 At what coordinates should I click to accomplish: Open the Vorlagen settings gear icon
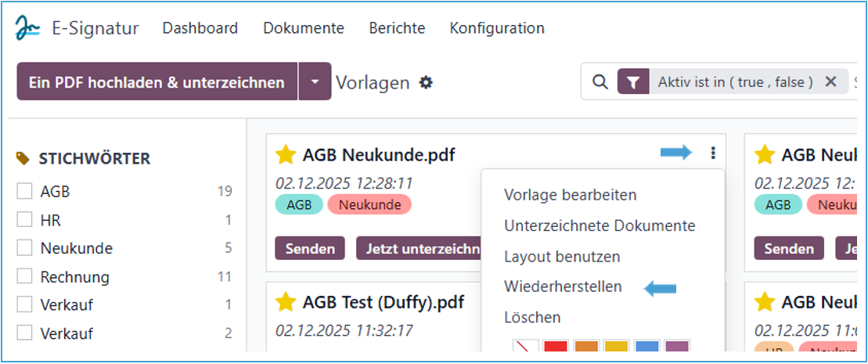click(426, 82)
